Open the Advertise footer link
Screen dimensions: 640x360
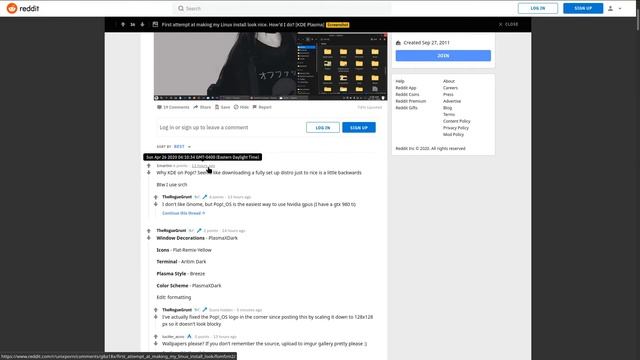click(x=452, y=101)
